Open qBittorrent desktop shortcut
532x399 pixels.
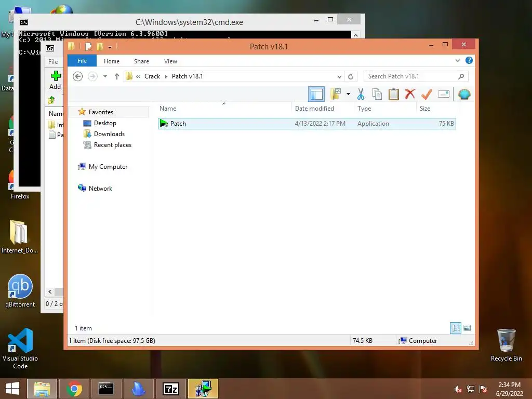pos(20,291)
